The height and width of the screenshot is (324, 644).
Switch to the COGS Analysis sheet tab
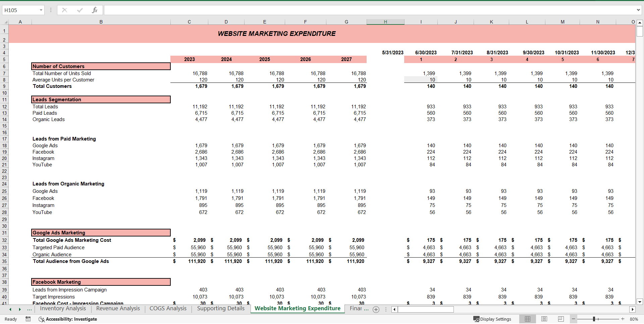(x=168, y=309)
